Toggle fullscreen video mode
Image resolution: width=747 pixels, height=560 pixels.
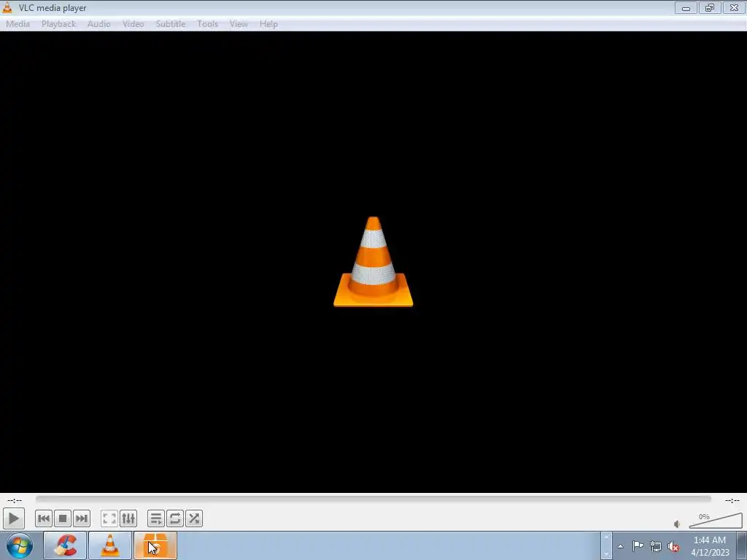(x=109, y=518)
